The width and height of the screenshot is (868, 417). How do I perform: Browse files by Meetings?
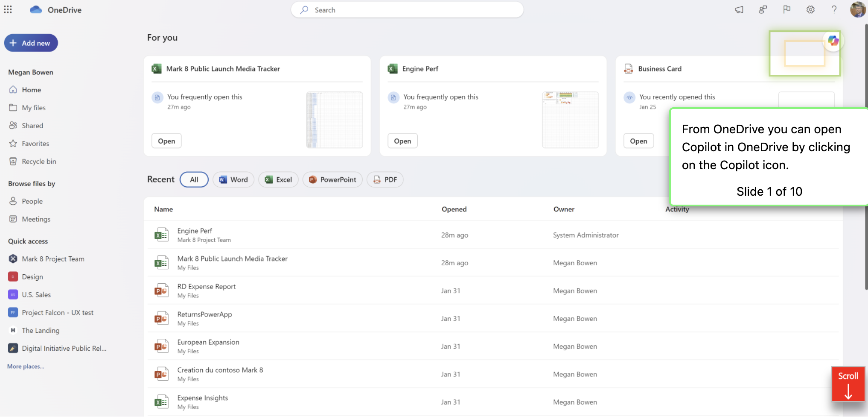36,219
